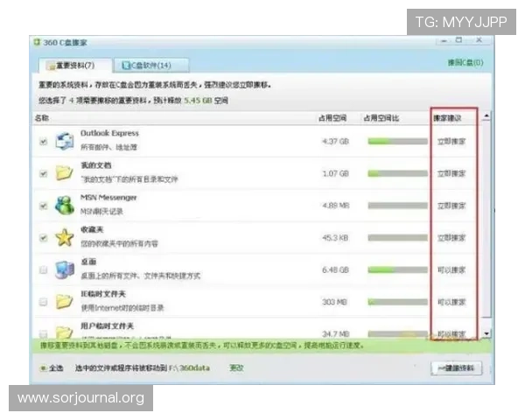Select the Outlook Express row title

(x=109, y=133)
